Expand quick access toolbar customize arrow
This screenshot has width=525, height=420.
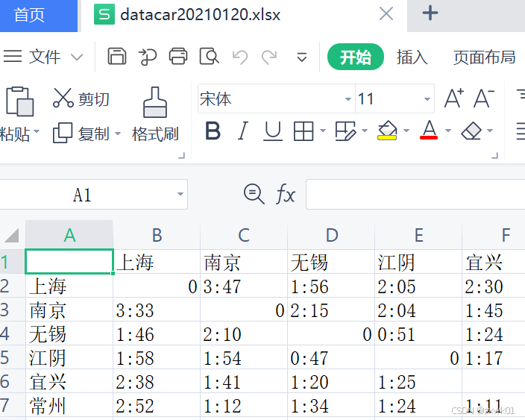(x=302, y=57)
